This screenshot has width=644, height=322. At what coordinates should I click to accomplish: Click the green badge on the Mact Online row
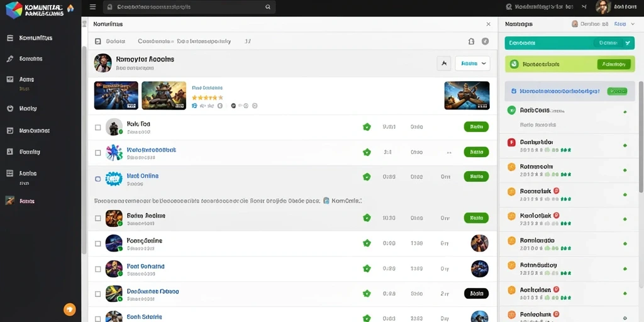tap(367, 177)
